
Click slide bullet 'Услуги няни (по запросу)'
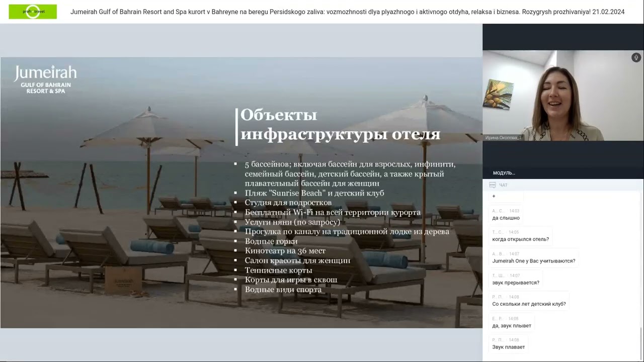[292, 222]
